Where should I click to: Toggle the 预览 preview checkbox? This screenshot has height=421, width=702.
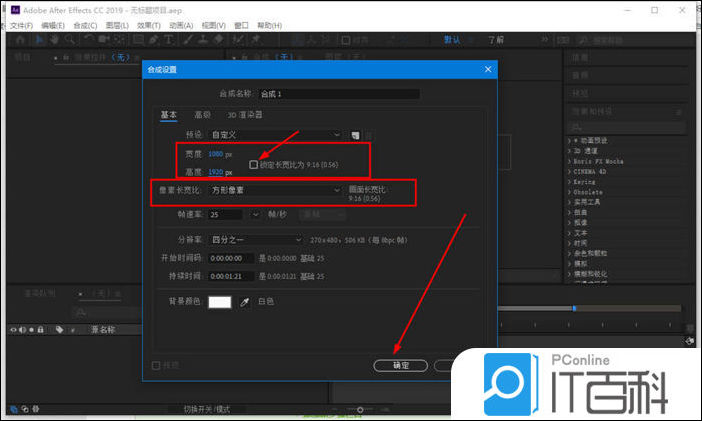click(x=156, y=365)
